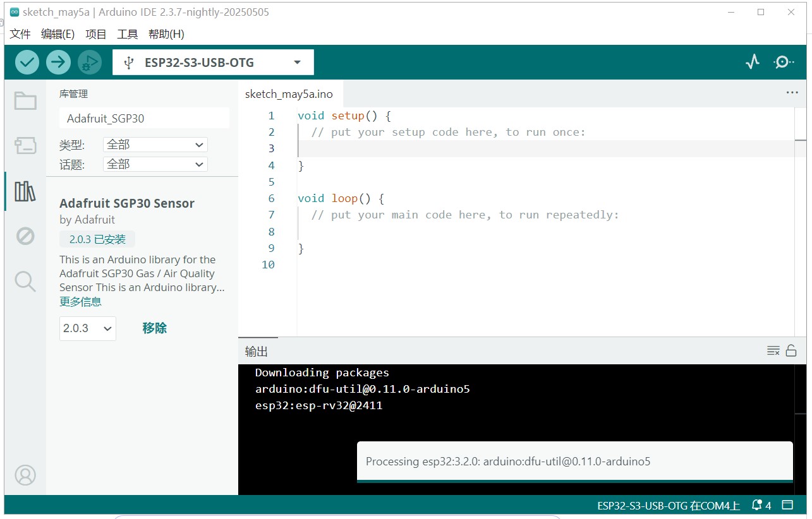Click the 移除 button
This screenshot has width=812, height=519.
click(x=155, y=328)
